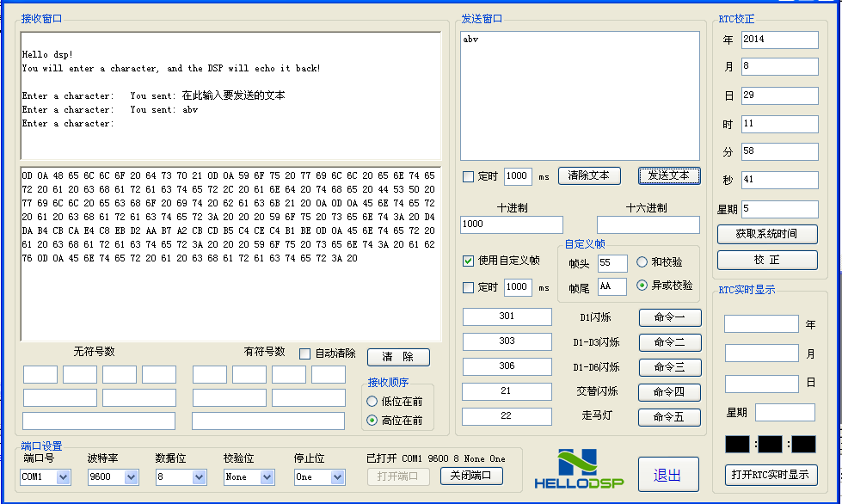Click the status text 已打开 COM1 9600 8 None One
842x504 pixels.
point(436,459)
